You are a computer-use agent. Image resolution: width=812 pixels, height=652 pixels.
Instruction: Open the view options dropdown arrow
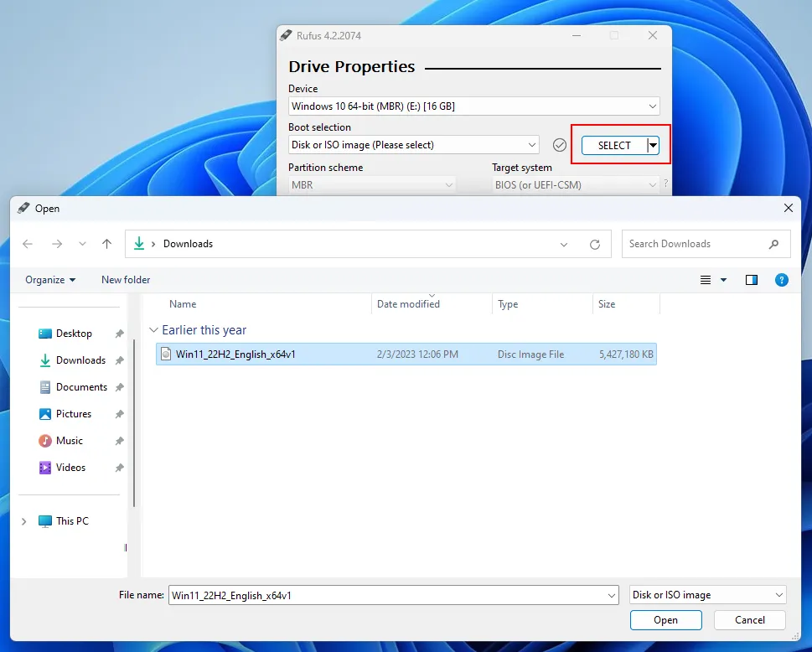click(723, 280)
